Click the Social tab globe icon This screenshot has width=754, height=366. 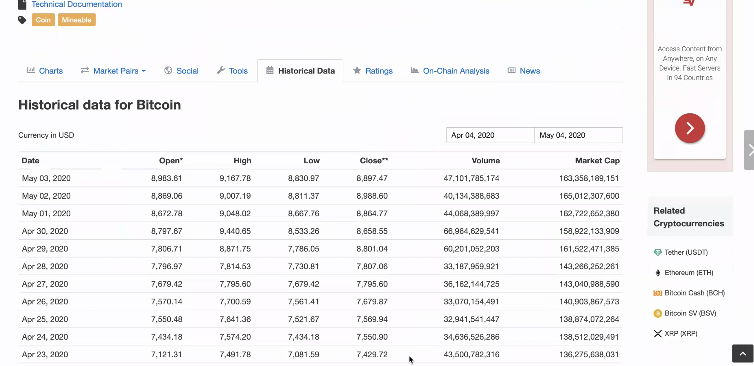tap(168, 70)
